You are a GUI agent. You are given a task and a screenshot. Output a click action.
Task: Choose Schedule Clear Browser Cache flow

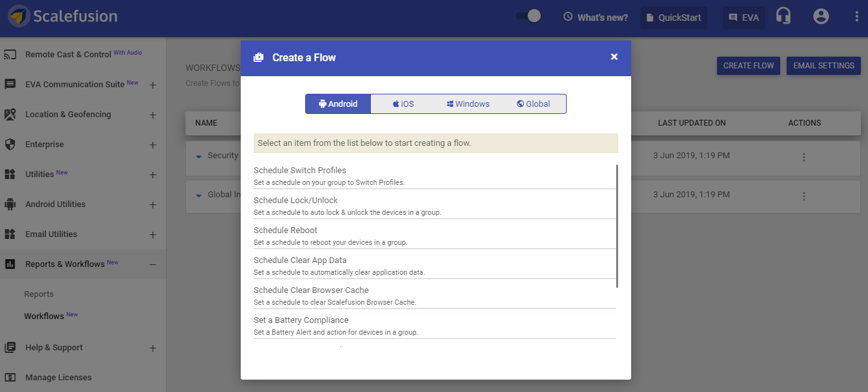point(435,296)
